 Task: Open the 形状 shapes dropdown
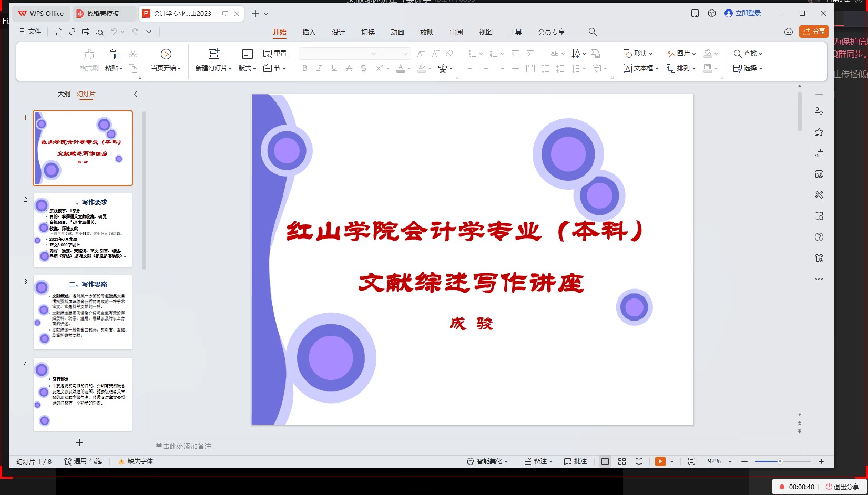tap(638, 54)
